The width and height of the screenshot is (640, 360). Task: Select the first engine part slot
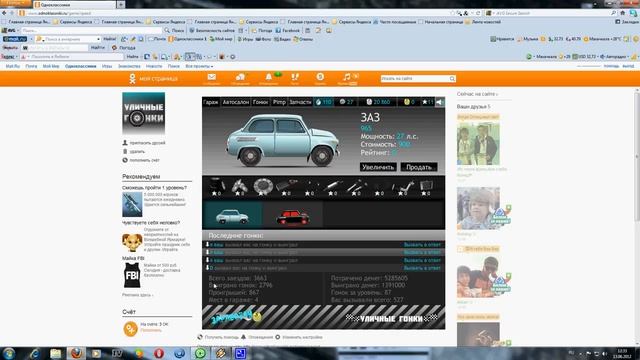click(x=216, y=187)
